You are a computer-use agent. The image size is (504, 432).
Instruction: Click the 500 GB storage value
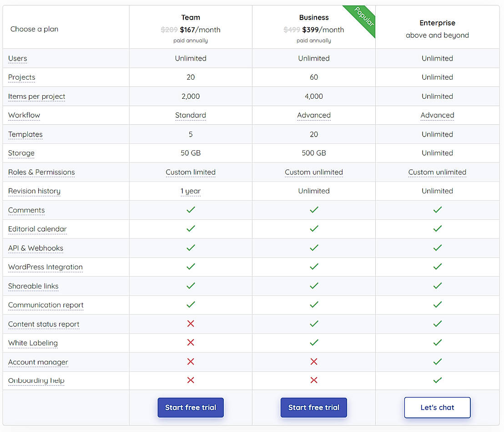pyautogui.click(x=314, y=153)
